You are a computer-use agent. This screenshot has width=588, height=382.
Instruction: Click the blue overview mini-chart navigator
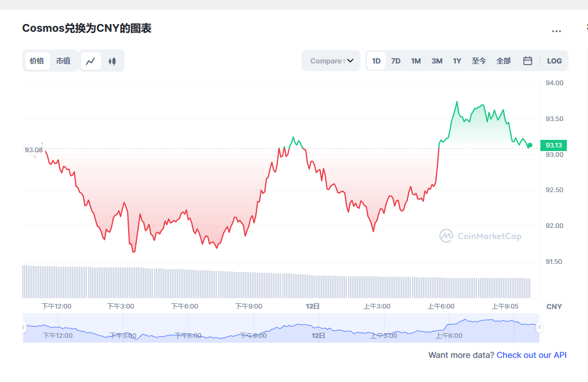pos(281,328)
